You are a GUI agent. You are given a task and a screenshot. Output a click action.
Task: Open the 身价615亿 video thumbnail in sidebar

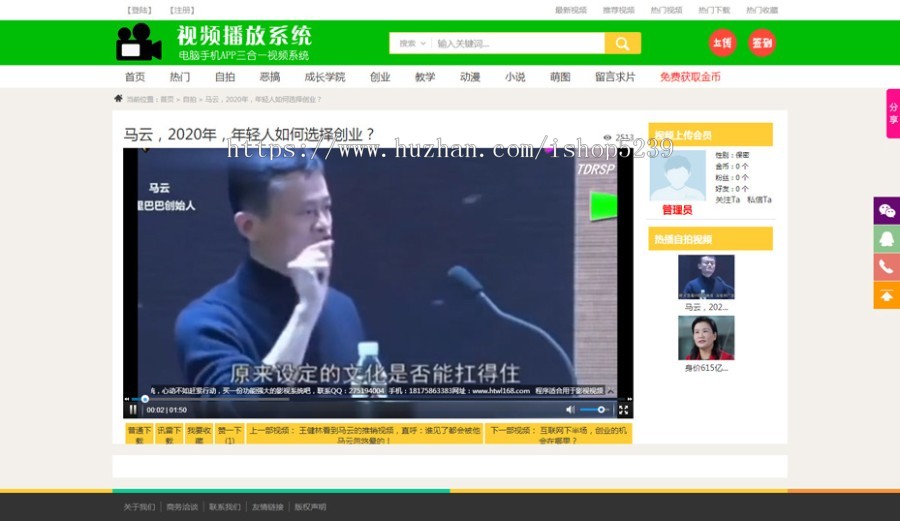(706, 338)
